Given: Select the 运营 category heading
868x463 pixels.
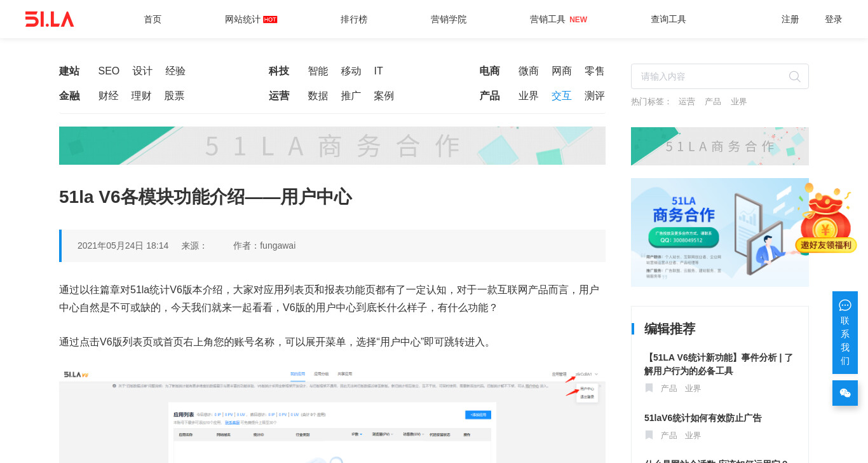Looking at the screenshot, I should click(x=279, y=96).
